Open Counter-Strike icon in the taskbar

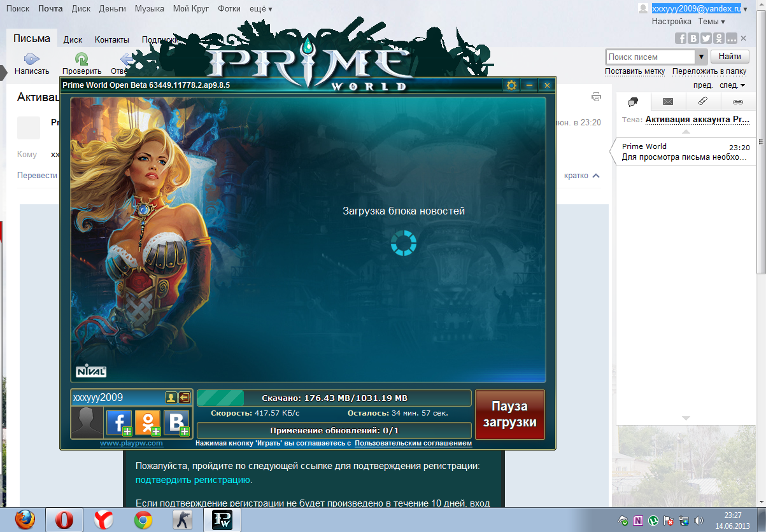(x=183, y=520)
